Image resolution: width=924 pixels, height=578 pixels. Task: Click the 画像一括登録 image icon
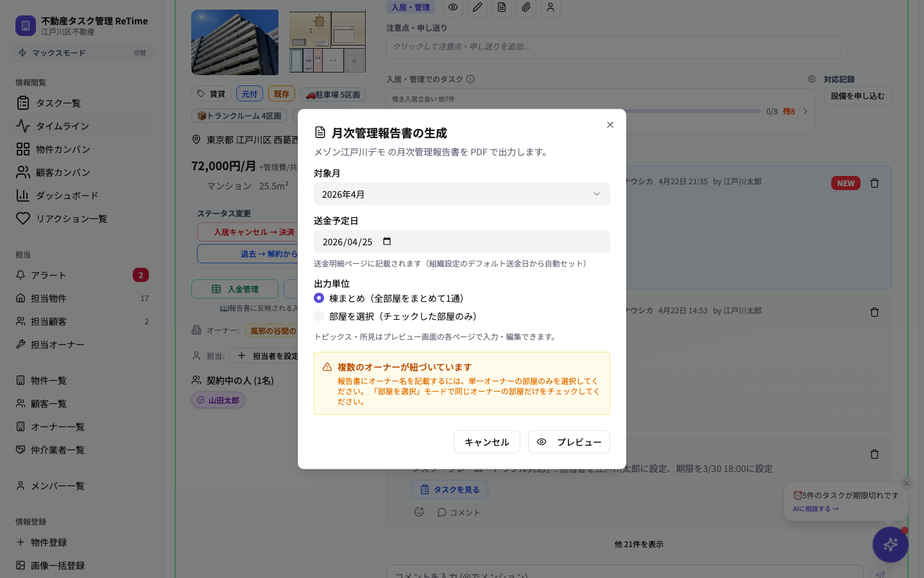21,565
